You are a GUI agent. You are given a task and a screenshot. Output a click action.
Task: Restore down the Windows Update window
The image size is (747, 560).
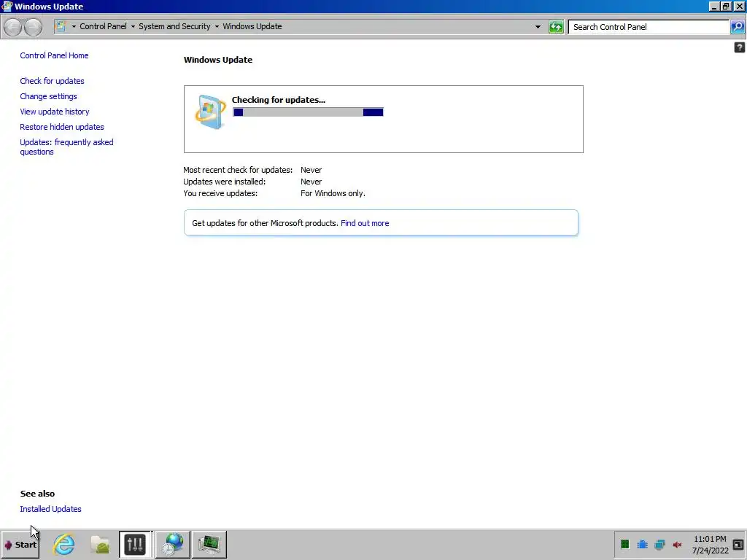[x=726, y=6]
